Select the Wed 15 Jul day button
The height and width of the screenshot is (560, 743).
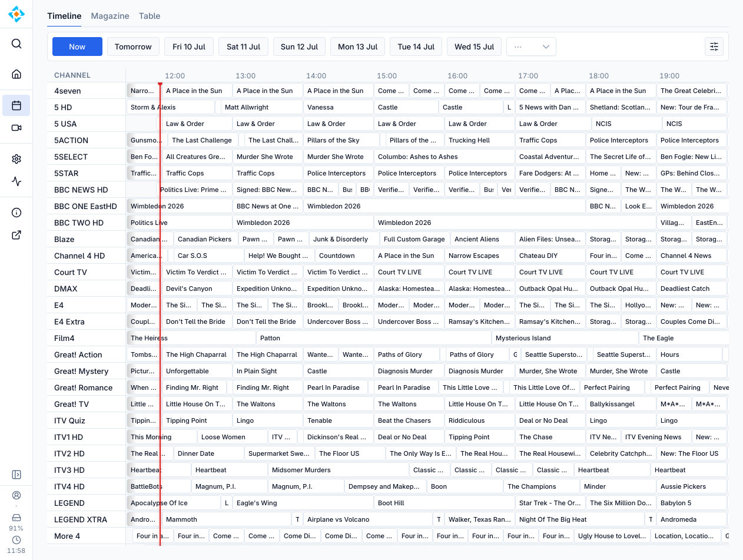(474, 47)
